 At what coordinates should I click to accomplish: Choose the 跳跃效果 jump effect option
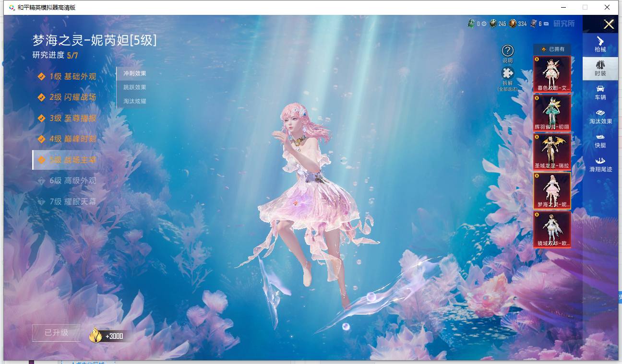coord(134,87)
